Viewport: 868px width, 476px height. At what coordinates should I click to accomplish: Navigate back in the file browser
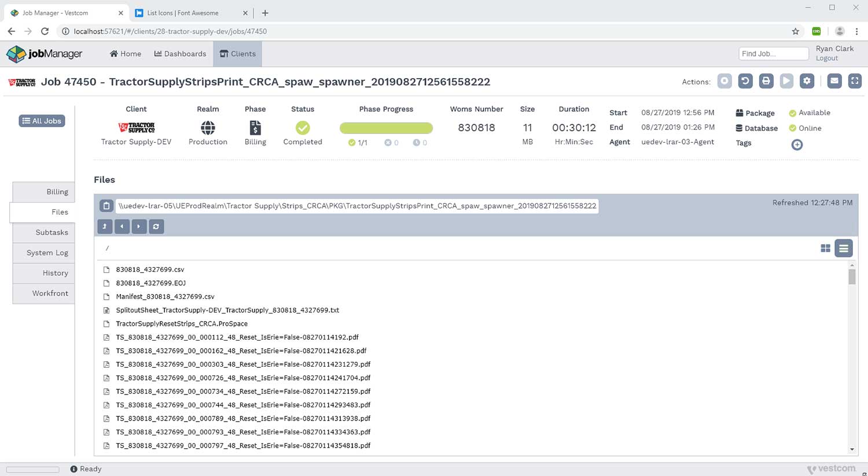[x=122, y=226]
